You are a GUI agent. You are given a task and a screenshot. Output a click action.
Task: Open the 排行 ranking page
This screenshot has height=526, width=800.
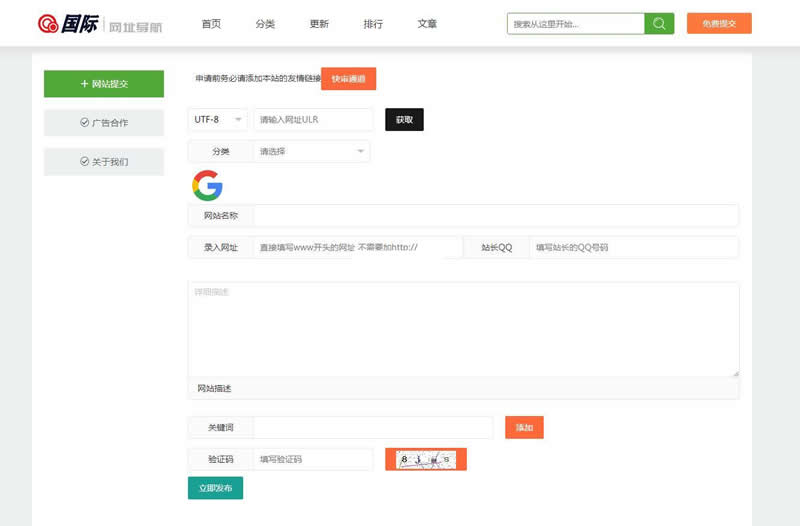[373, 24]
